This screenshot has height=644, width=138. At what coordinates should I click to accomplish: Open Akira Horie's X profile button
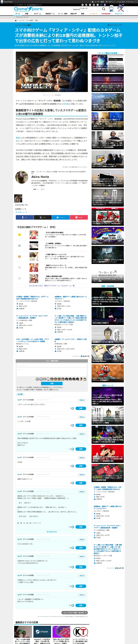pyautogui.click(x=42, y=189)
